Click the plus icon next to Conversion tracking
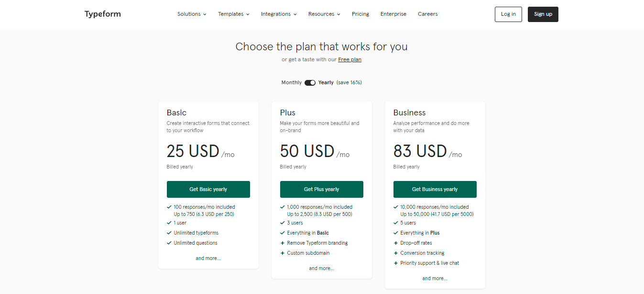Viewport: 644px width, 294px height. pyautogui.click(x=395, y=253)
